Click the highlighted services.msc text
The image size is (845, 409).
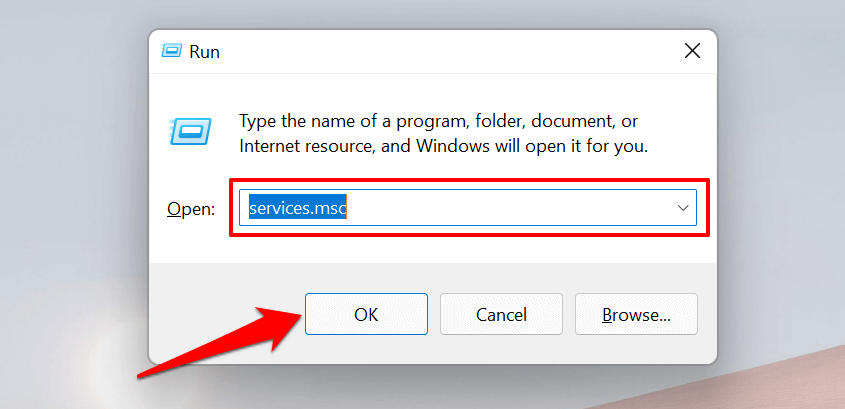coord(297,208)
